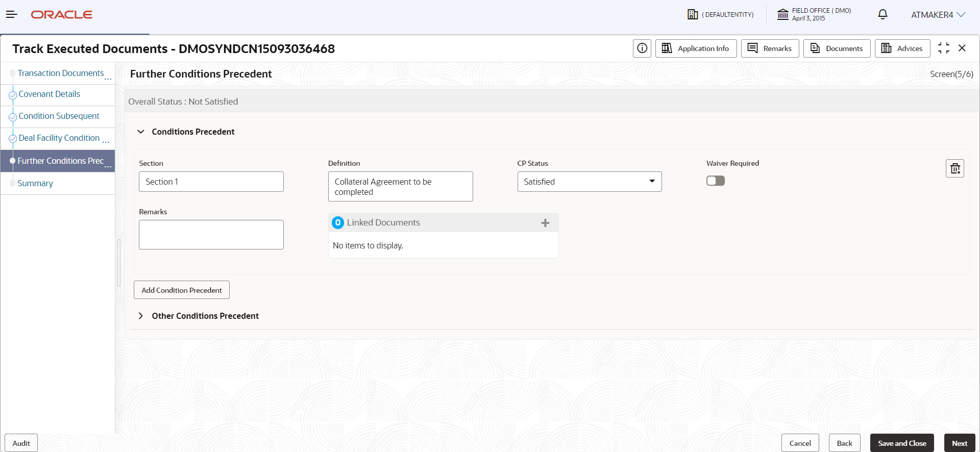The image size is (980, 452).
Task: Expand Other Conditions Precedent section
Action: (141, 316)
